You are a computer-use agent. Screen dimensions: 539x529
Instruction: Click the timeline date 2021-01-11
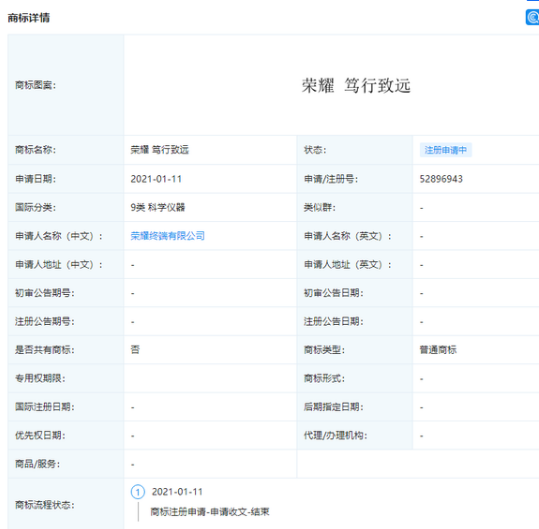pos(177,492)
